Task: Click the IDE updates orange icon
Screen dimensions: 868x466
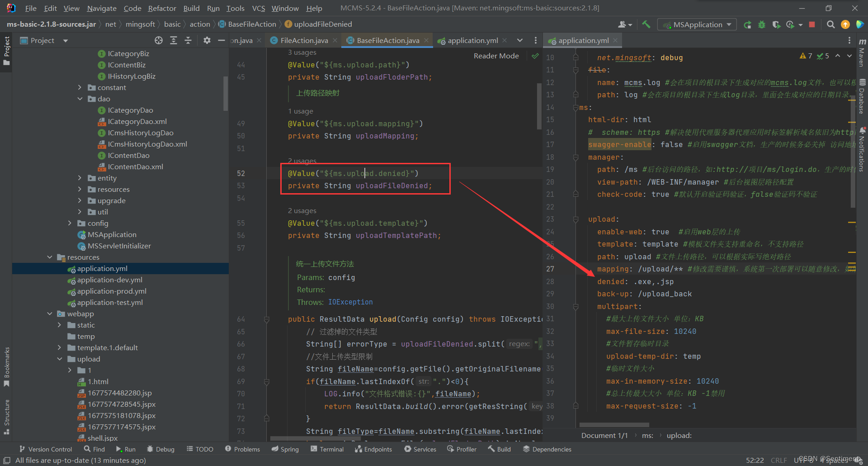Action: pos(845,24)
